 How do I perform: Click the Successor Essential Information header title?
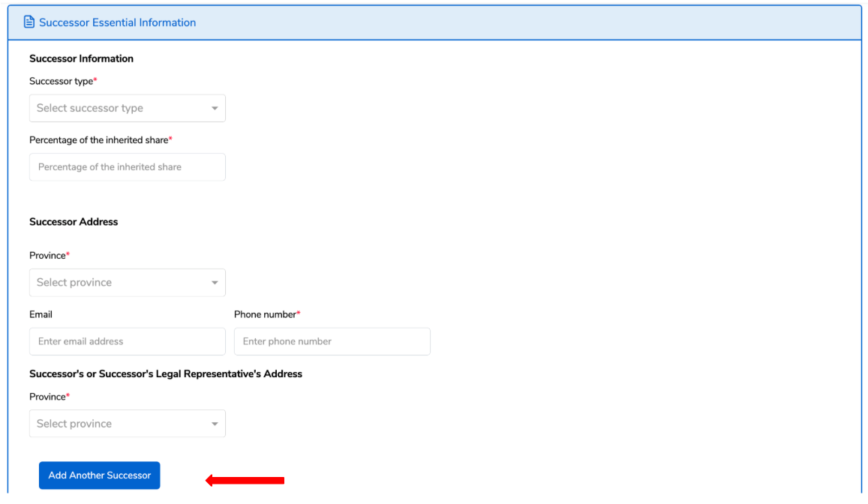117,22
